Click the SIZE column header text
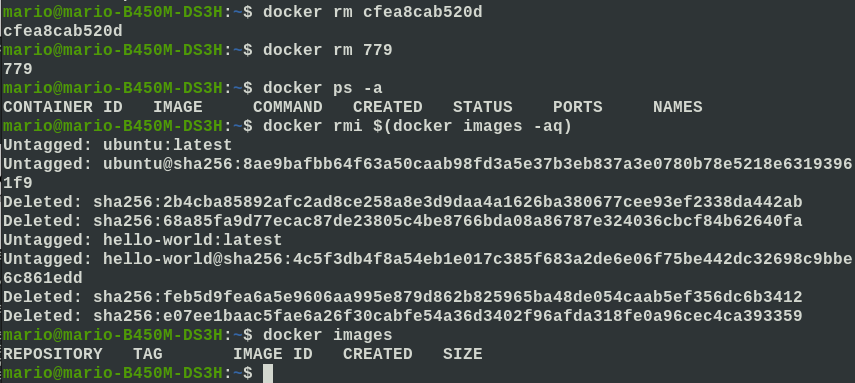 tap(462, 355)
